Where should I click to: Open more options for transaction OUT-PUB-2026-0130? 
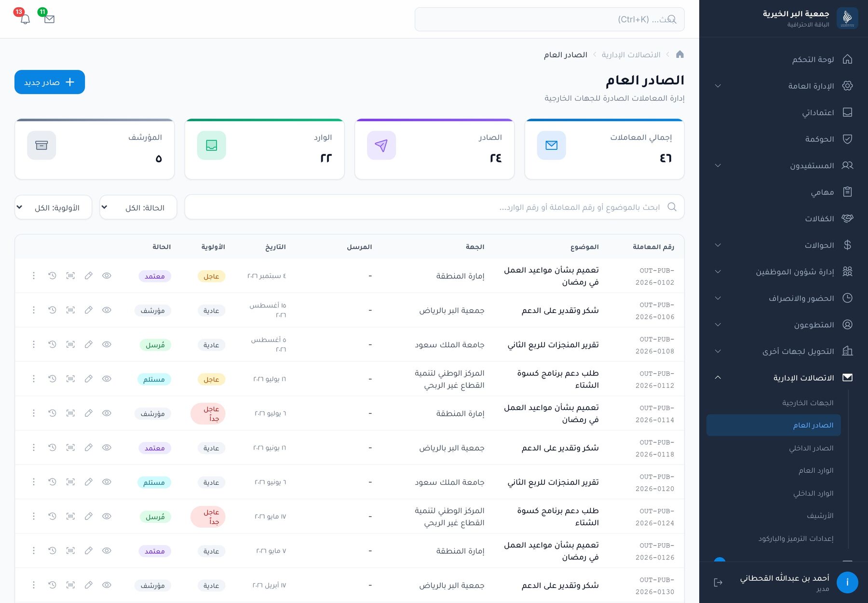click(34, 585)
